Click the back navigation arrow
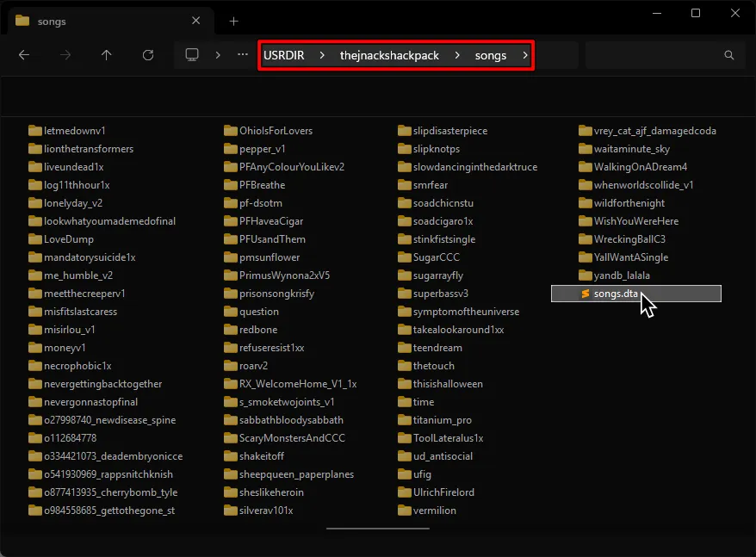This screenshot has width=756, height=557. pyautogui.click(x=22, y=55)
